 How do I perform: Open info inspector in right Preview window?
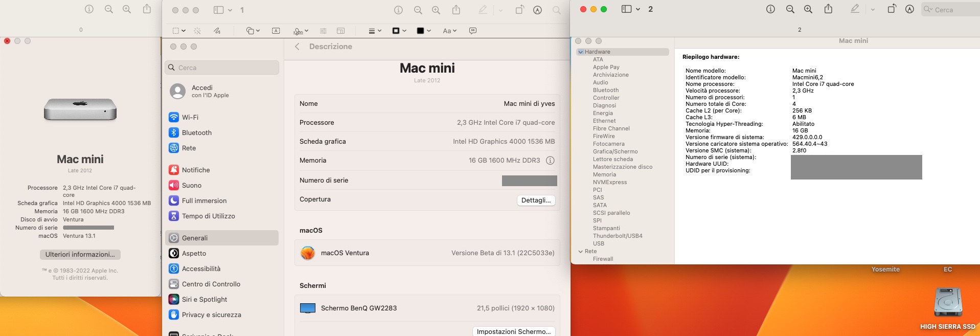click(770, 9)
